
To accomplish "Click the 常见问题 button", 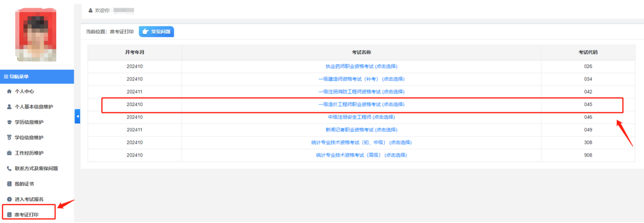I will tap(157, 32).
